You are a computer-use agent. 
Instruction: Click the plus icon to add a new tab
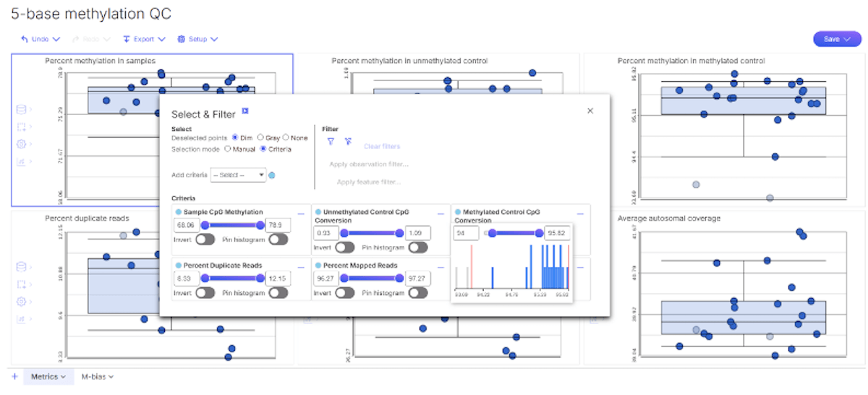coord(14,376)
